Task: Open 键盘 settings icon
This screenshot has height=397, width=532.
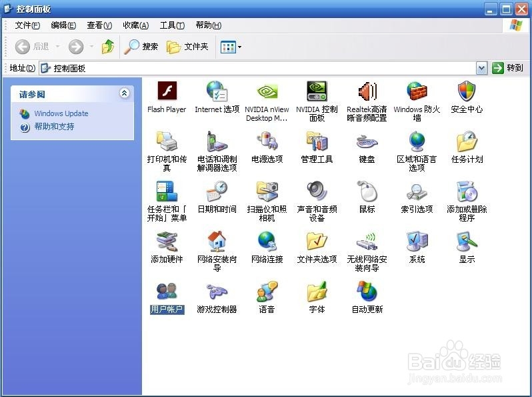Action: click(367, 141)
